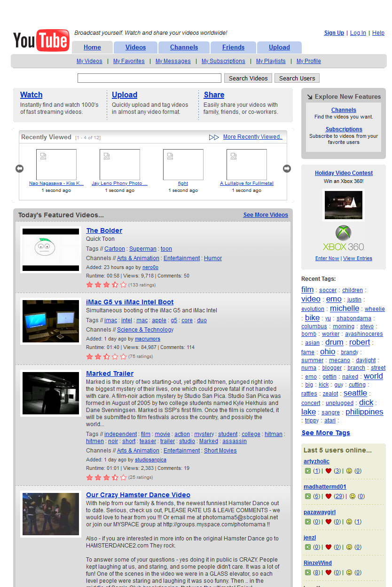Click madhattermd01's green videos icon
This screenshot has height=587, width=392.
(x=307, y=496)
